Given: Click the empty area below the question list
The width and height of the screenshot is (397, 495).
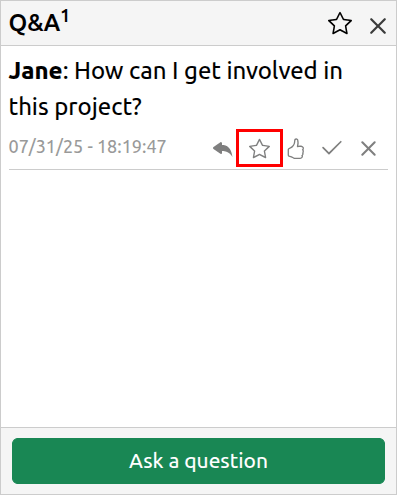Looking at the screenshot, I should (x=198, y=298).
